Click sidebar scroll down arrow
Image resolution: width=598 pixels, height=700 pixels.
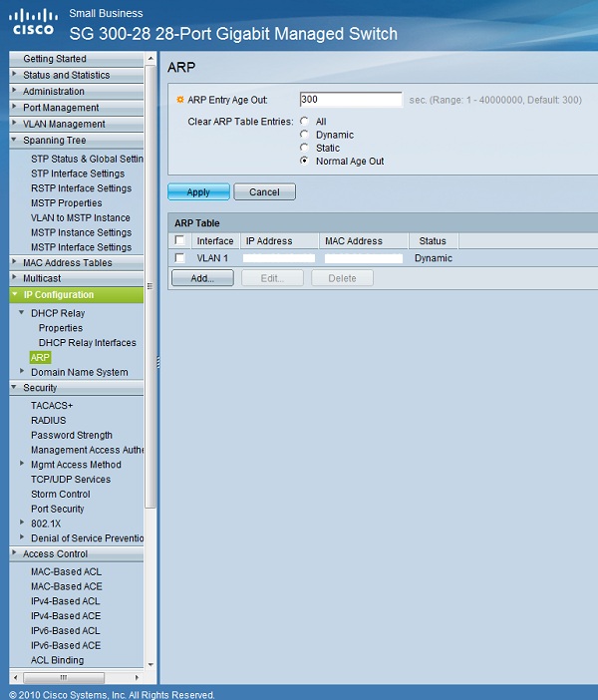tap(150, 664)
